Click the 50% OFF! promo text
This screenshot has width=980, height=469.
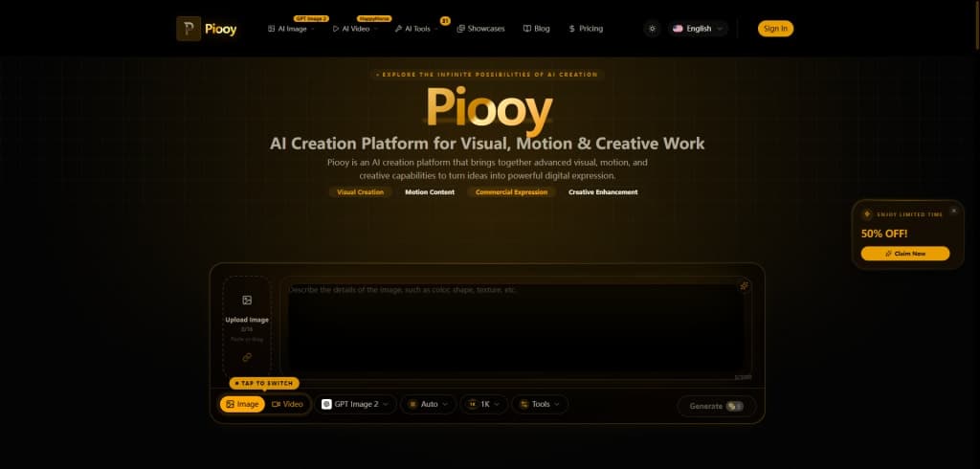coord(884,234)
